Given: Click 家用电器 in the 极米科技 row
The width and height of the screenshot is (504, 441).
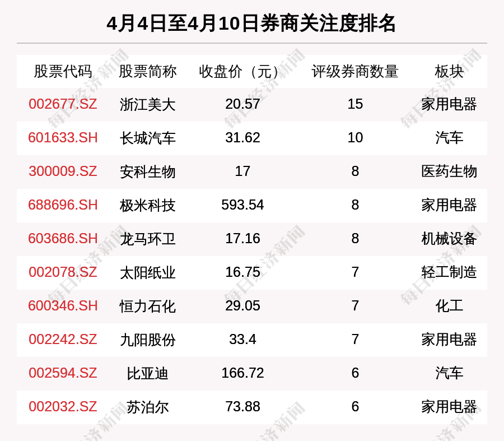Looking at the screenshot, I should (449, 206).
